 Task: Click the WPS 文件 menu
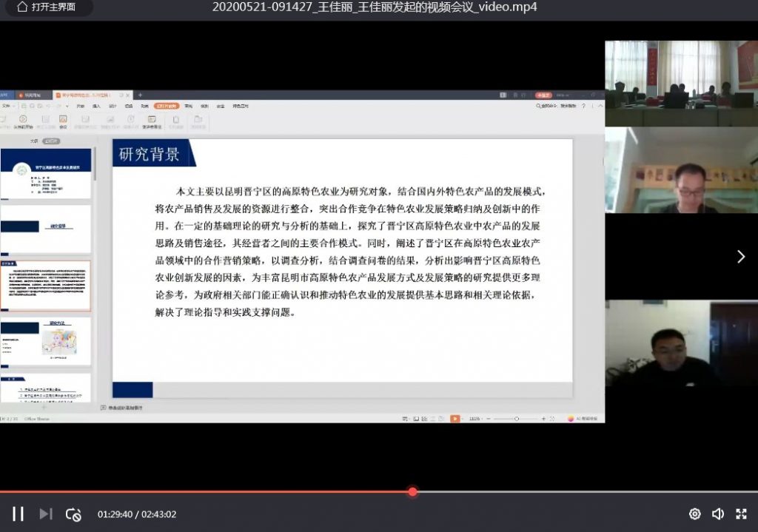6,106
